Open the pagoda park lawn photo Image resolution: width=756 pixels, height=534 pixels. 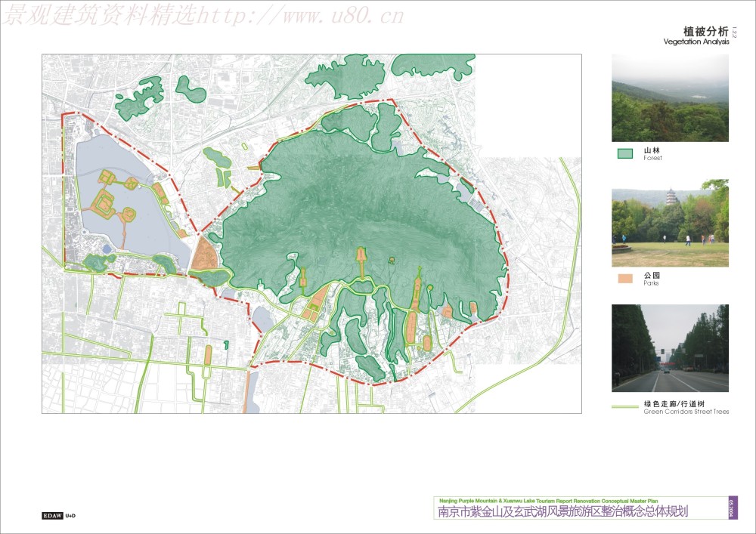(x=670, y=223)
